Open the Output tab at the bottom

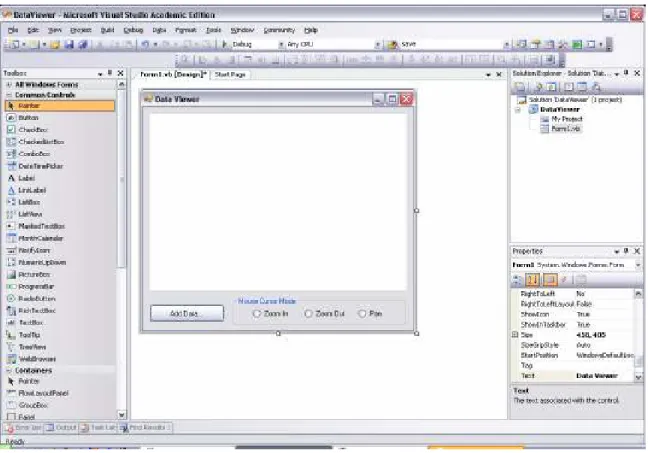(61, 427)
